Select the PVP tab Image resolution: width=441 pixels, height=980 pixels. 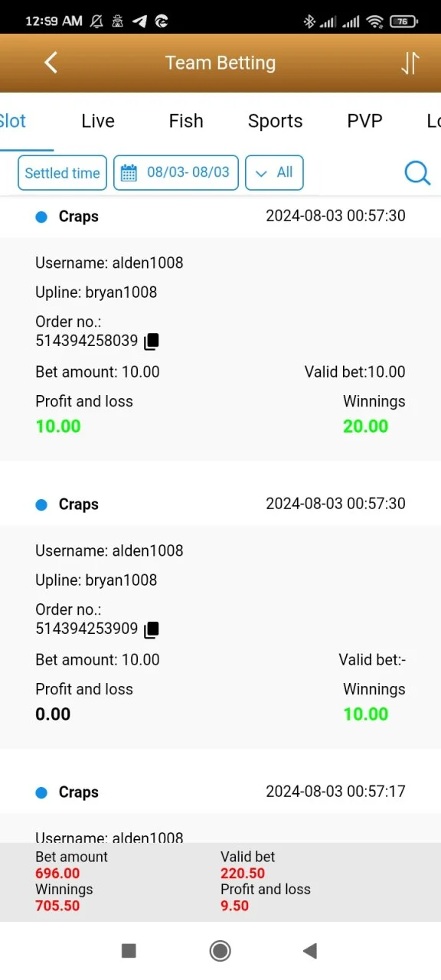point(364,121)
